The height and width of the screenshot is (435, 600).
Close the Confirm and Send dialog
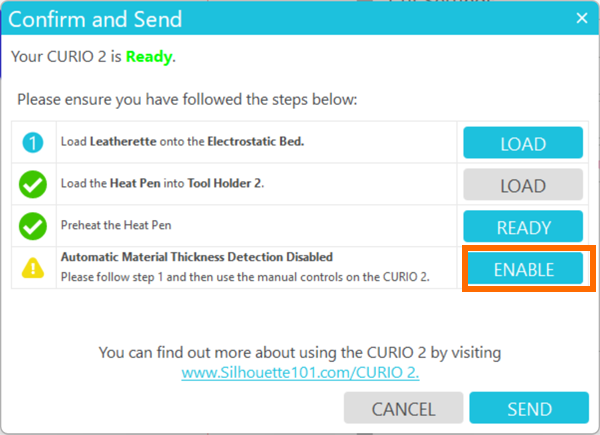[581, 17]
